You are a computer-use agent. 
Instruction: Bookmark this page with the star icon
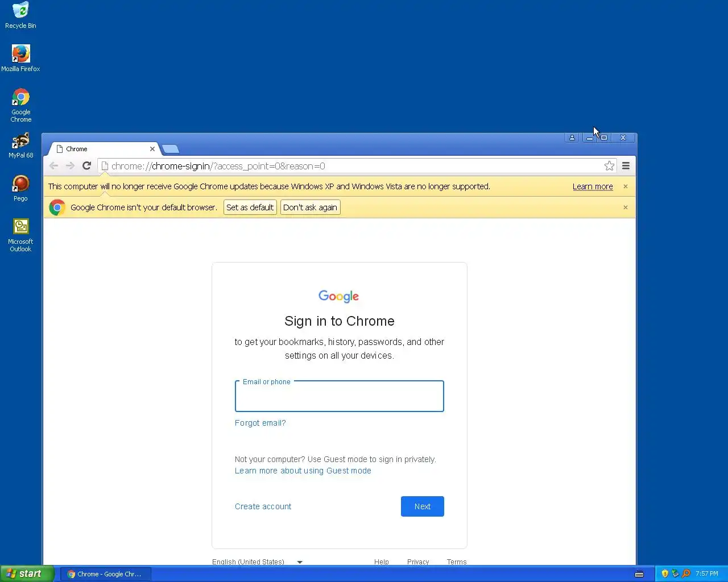[x=609, y=166]
